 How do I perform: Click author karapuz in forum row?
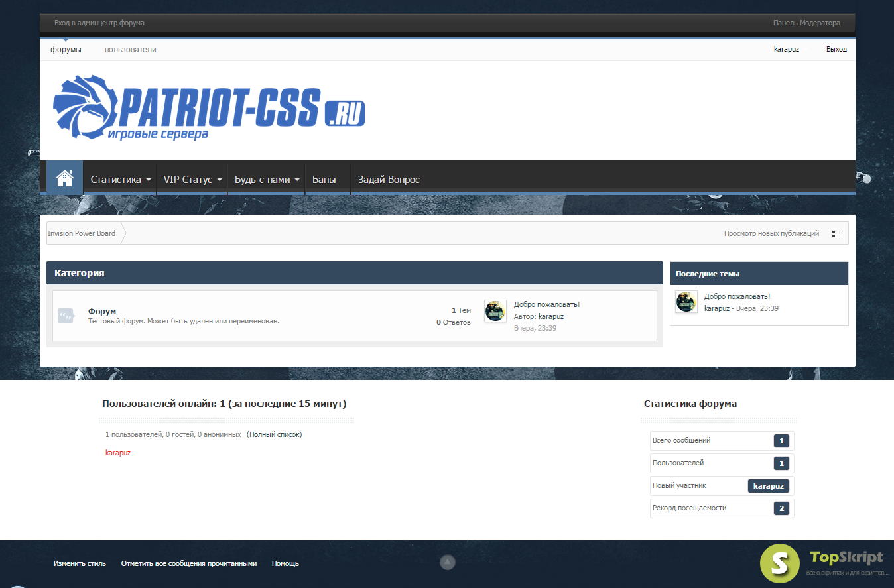[551, 316]
